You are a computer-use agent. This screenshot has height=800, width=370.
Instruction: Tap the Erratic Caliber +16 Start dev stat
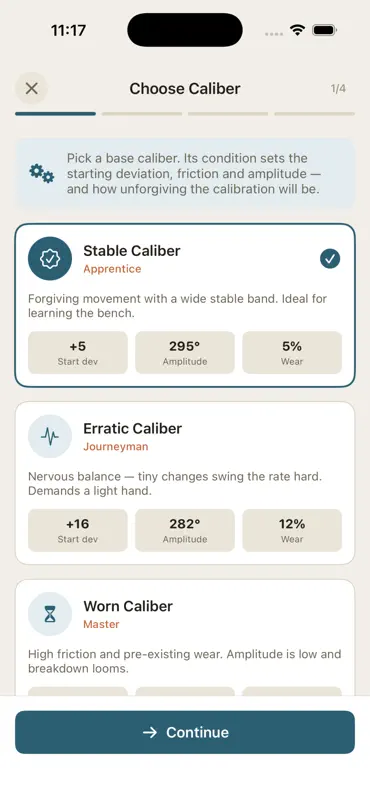(78, 530)
